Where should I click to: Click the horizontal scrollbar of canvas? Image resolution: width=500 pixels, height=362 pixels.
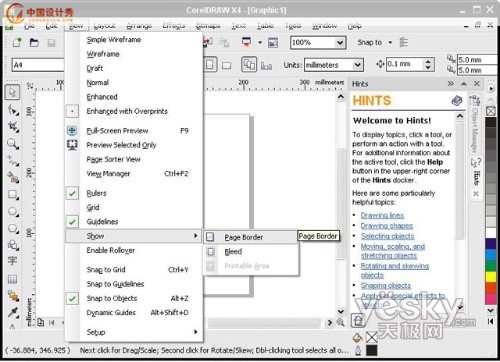point(264,322)
